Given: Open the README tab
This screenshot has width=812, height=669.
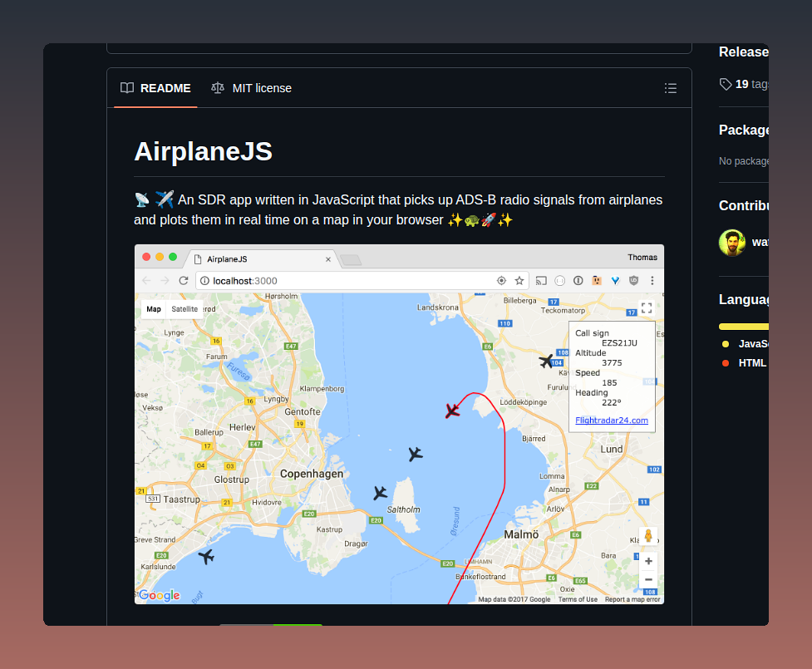Looking at the screenshot, I should [x=155, y=88].
